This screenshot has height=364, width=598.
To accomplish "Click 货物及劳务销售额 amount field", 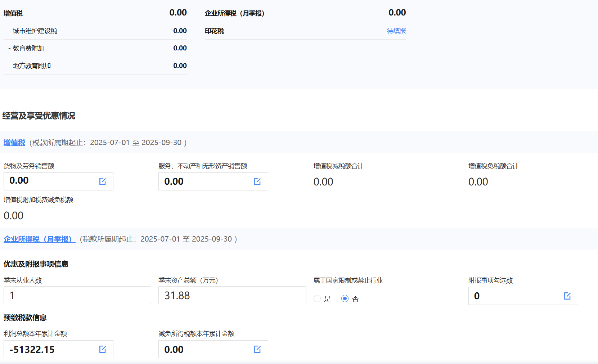I will 50,181.
